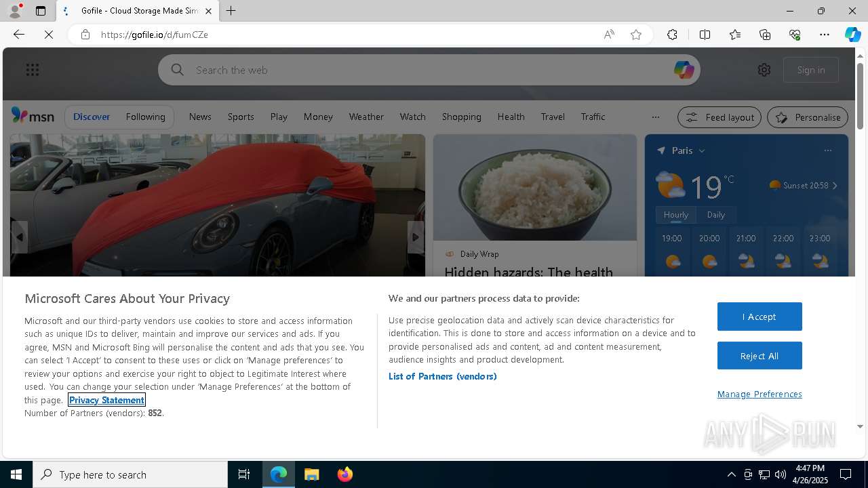
Task: Select the Daily forecast tab
Action: 716,214
